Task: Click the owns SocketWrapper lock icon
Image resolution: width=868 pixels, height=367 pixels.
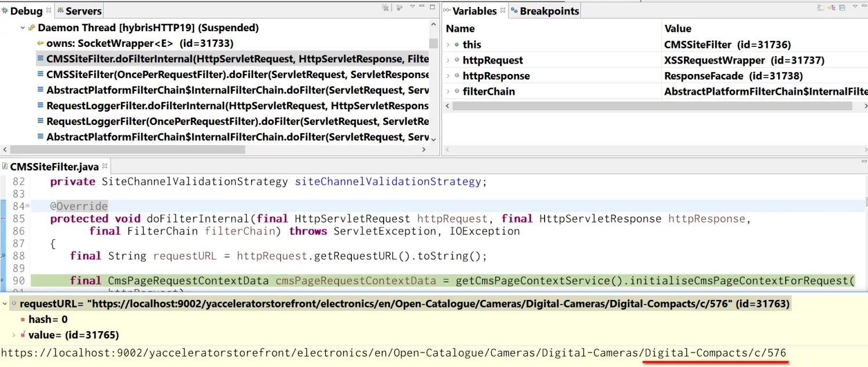Action: coord(41,43)
